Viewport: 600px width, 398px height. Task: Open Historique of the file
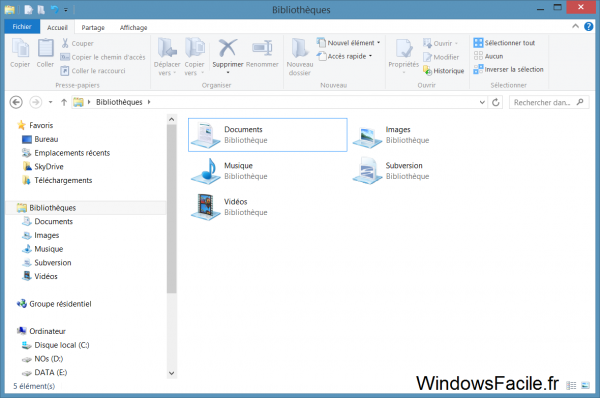pyautogui.click(x=443, y=71)
